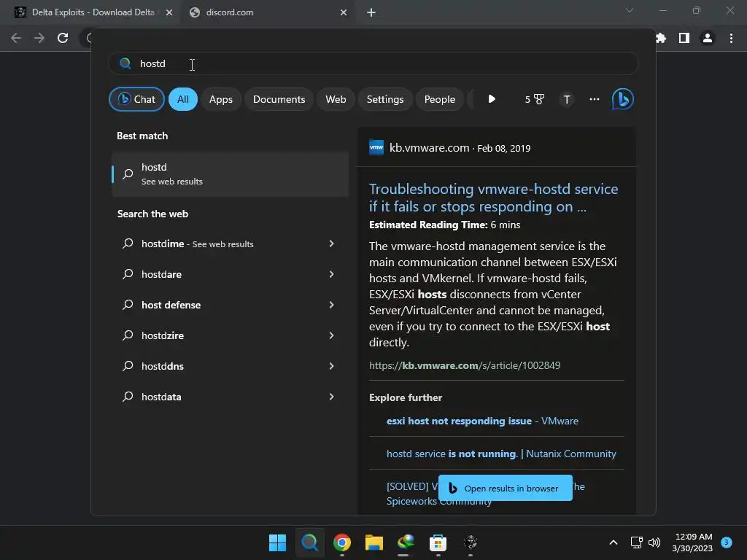The height and width of the screenshot is (560, 747).
Task: Switch to Settings search filter
Action: coord(385,99)
